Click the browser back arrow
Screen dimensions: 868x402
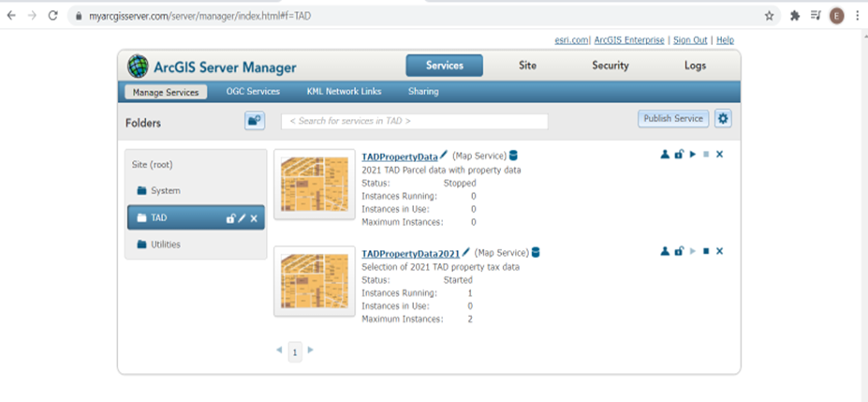[11, 16]
